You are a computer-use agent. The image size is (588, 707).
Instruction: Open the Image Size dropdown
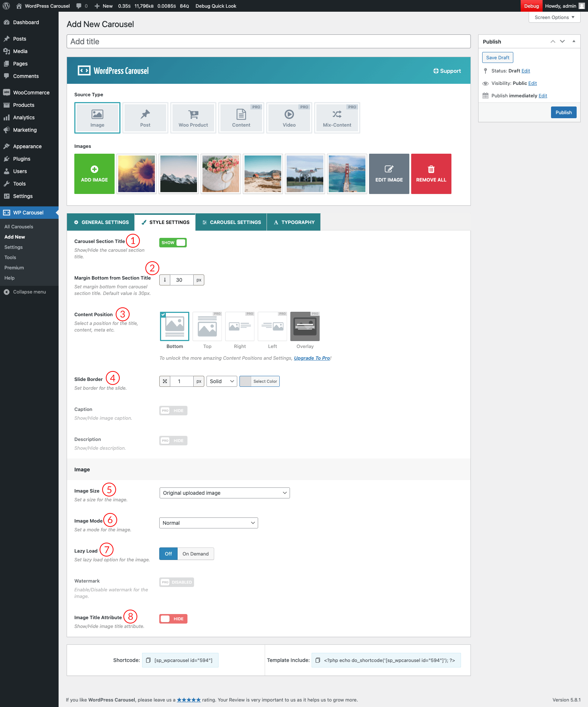[x=224, y=493]
